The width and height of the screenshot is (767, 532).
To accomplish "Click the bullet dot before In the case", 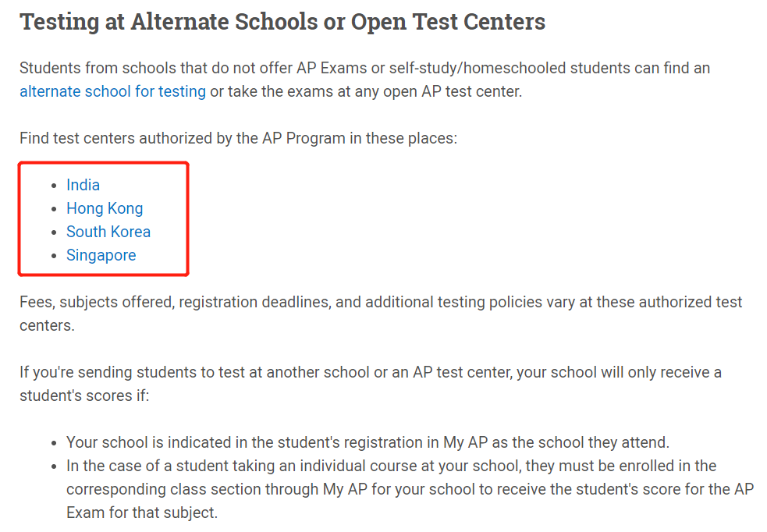I will pyautogui.click(x=54, y=467).
